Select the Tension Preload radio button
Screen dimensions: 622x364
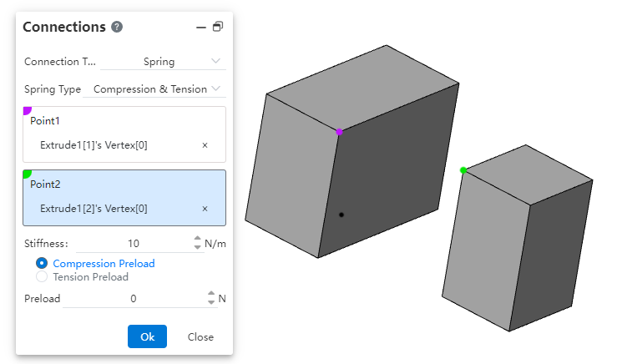(42, 277)
